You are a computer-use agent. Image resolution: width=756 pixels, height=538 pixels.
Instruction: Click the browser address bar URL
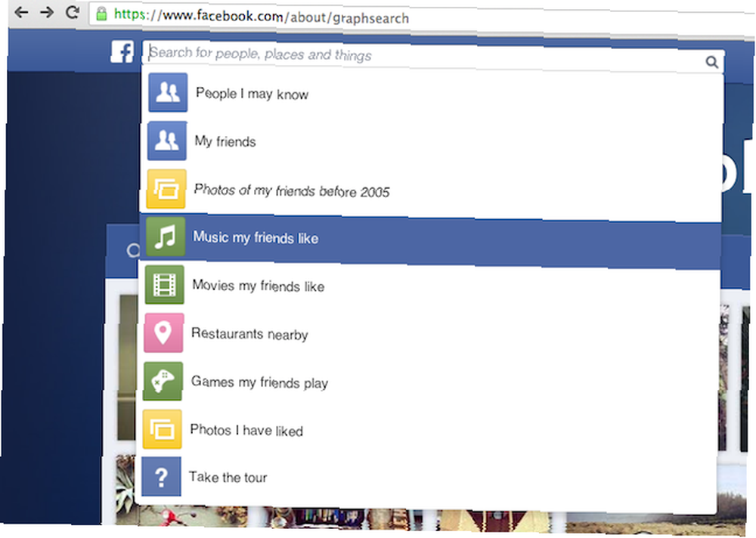[x=262, y=17]
